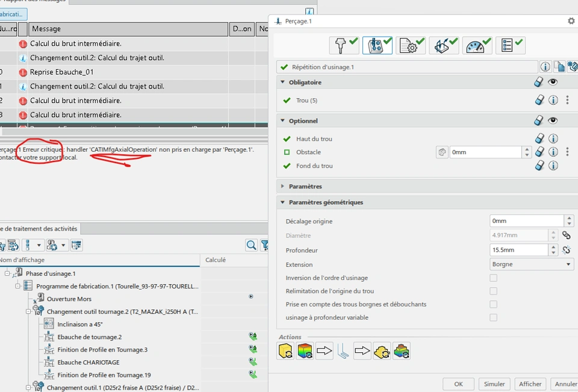This screenshot has height=392, width=578.
Task: Click the Obstacle 0mm input field
Action: tap(485, 152)
